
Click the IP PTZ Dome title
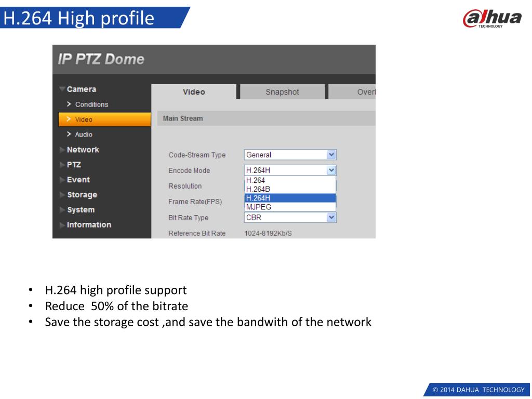101,59
